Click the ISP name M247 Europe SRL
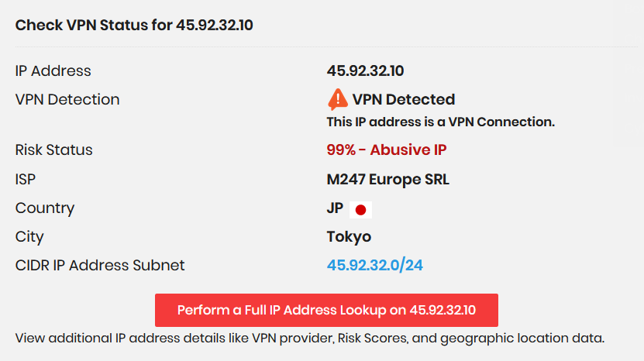Screen dimensions: 644x361 387,180
